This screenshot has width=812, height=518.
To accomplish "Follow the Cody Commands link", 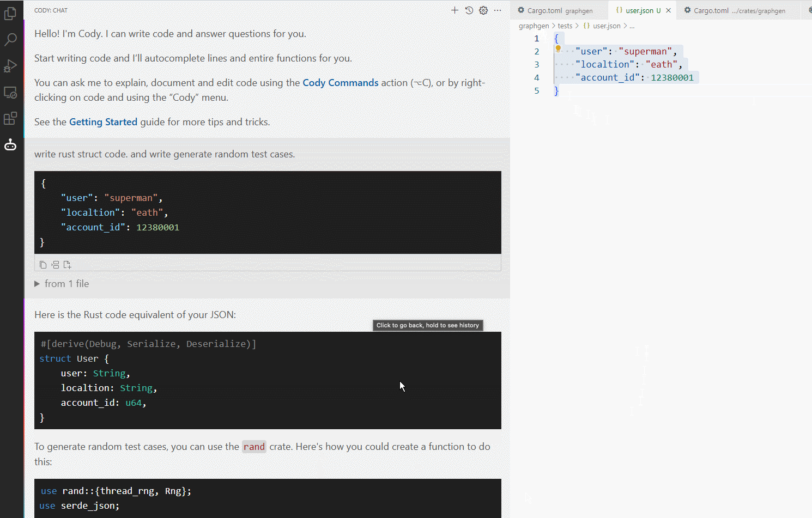I will tap(340, 83).
